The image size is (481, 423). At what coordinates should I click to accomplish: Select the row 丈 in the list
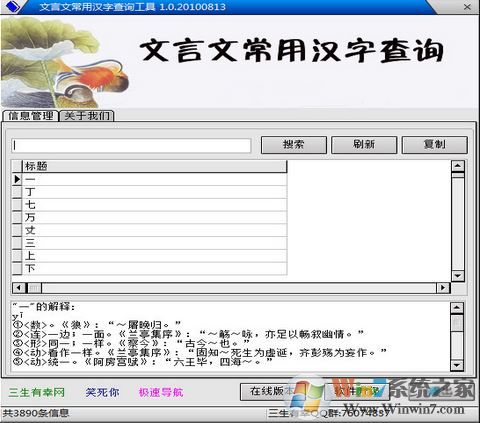pos(154,230)
